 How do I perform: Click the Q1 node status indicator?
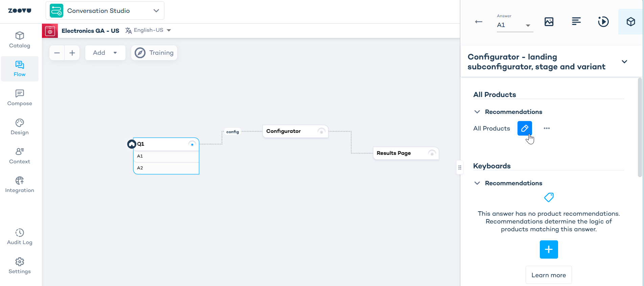[x=192, y=144]
